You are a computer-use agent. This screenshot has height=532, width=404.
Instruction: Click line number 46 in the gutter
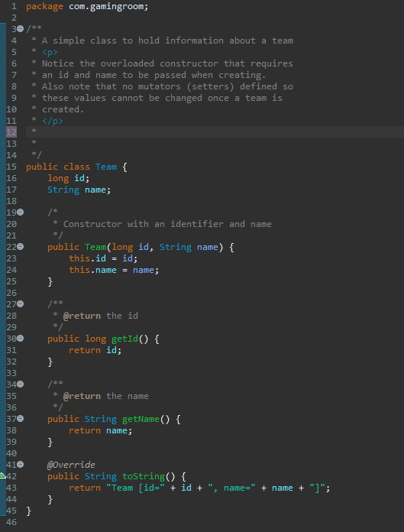[11, 522]
